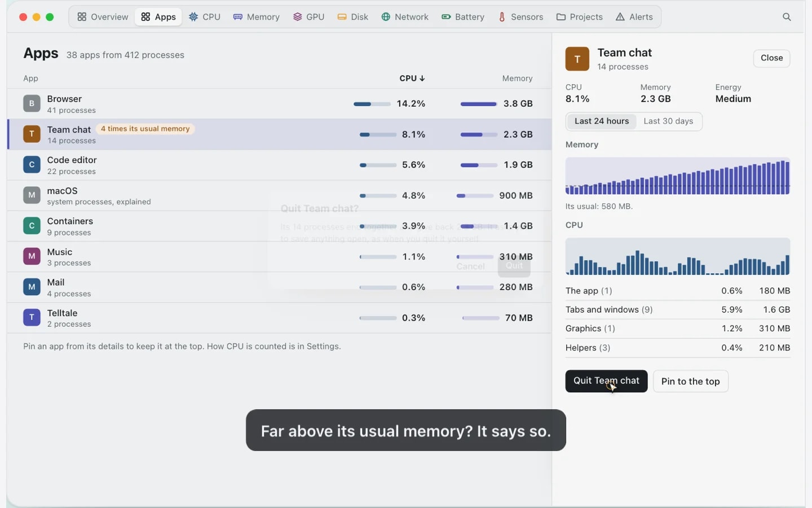Switch to Last 30 days view
This screenshot has width=812, height=508.
pos(668,121)
